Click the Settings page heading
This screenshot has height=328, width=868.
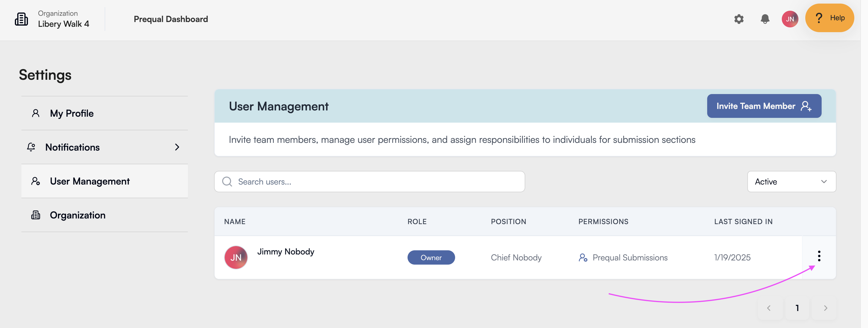pos(45,75)
